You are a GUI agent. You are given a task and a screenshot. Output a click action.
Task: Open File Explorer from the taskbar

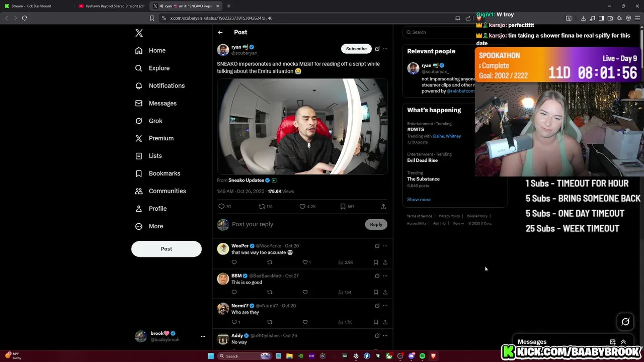tap(289, 356)
